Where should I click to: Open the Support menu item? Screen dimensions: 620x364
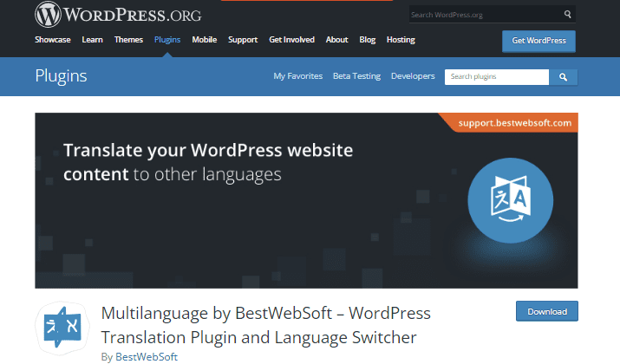tap(243, 40)
